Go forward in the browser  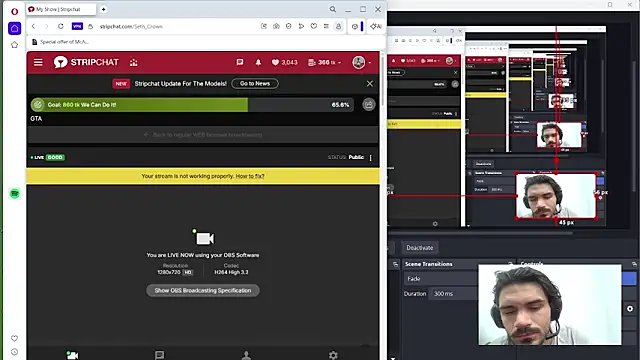pyautogui.click(x=47, y=26)
